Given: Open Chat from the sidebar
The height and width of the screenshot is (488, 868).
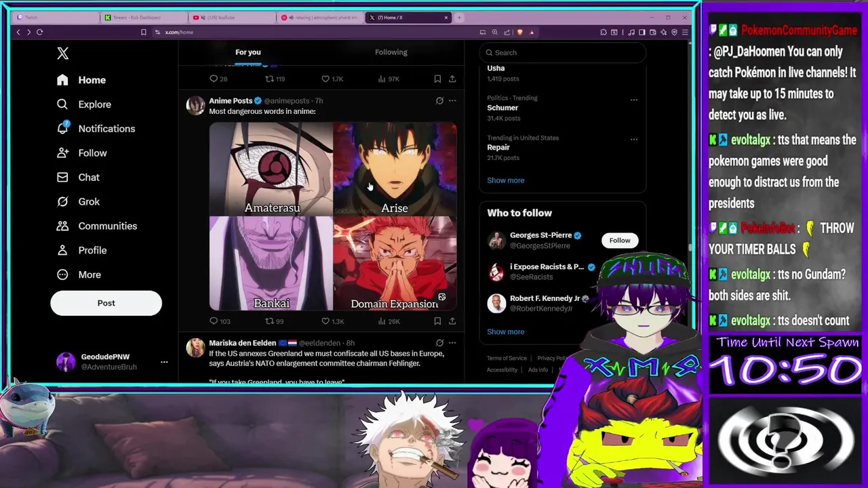Looking at the screenshot, I should coord(78,178).
